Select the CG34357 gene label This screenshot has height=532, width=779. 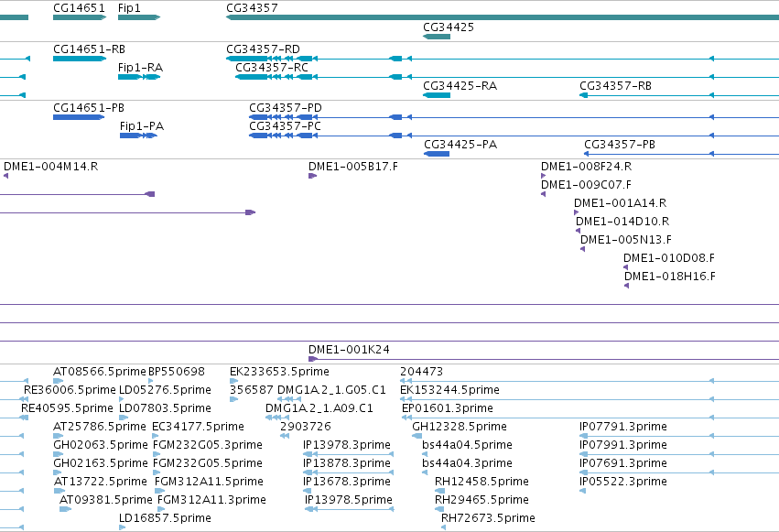pyautogui.click(x=252, y=8)
